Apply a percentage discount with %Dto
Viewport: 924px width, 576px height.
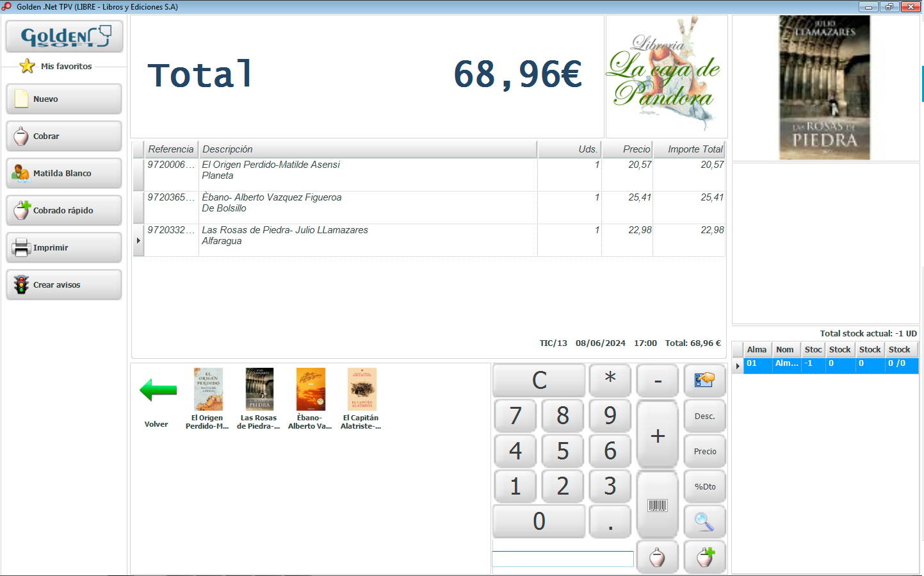pos(705,487)
